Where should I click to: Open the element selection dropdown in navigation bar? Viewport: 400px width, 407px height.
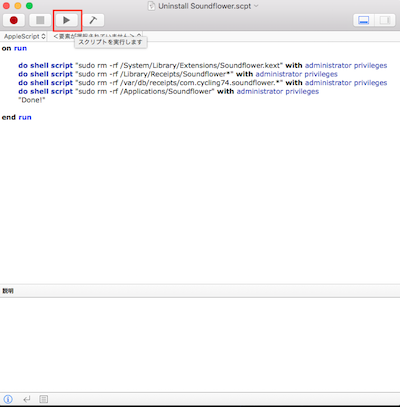point(97,36)
